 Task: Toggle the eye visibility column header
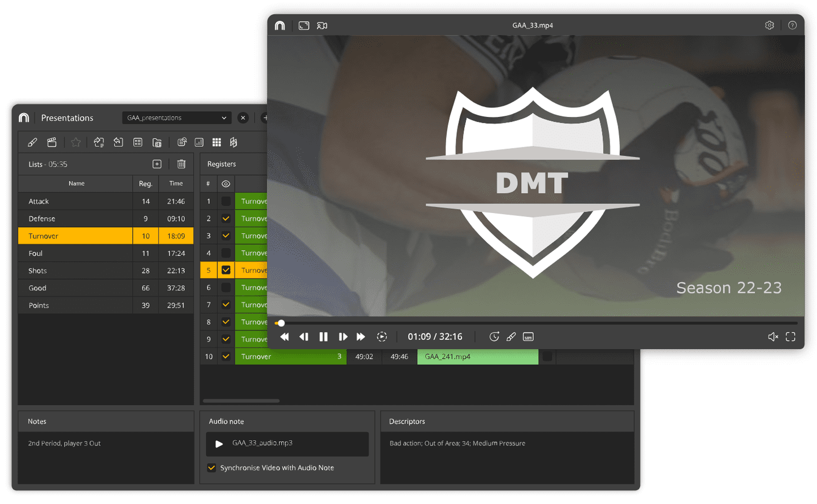click(x=226, y=184)
